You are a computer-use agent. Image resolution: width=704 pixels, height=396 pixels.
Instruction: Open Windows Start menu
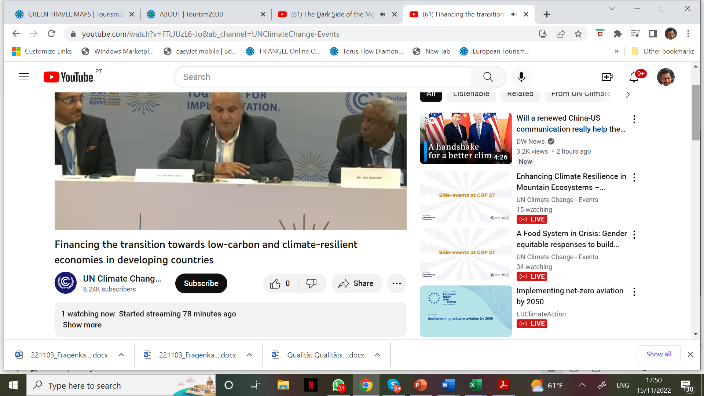pos(13,385)
